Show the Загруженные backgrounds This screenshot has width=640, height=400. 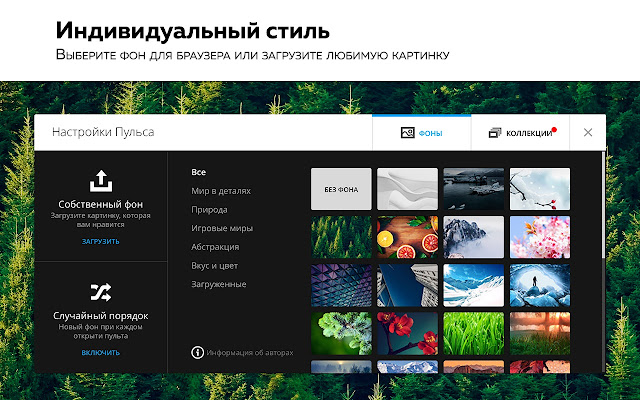pyautogui.click(x=218, y=284)
